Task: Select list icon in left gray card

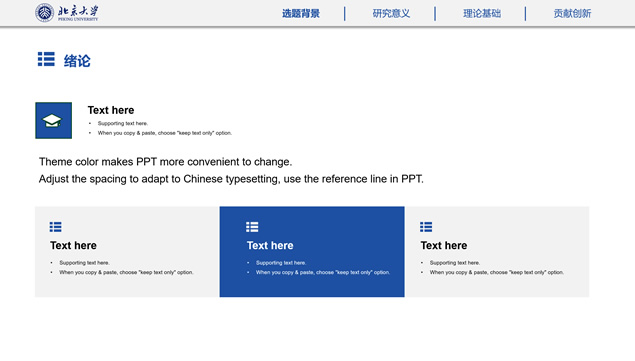Action: 55,227
